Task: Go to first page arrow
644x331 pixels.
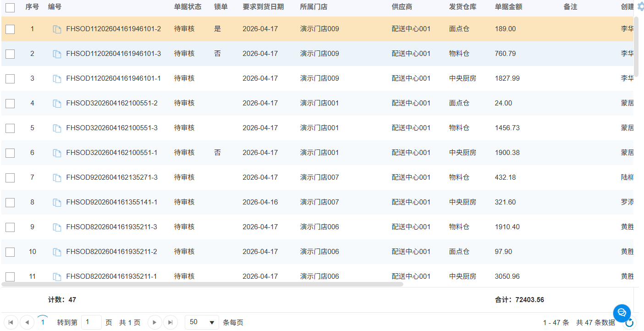Action: coord(11,322)
